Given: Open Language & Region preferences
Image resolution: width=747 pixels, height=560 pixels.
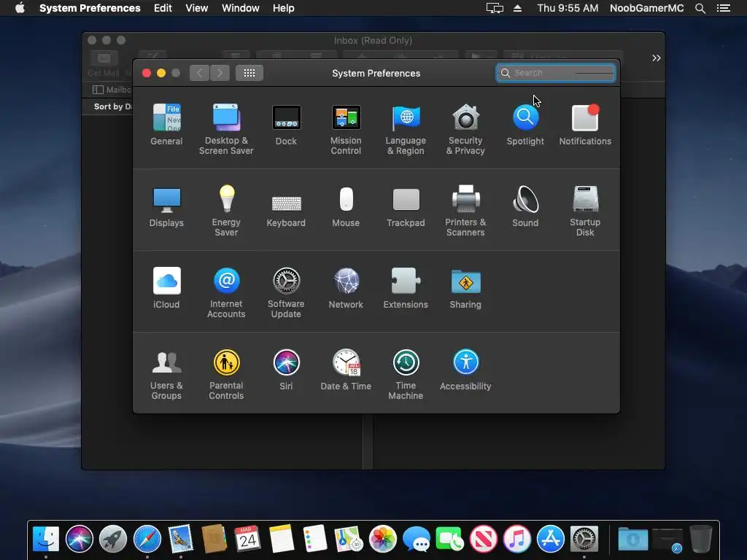Looking at the screenshot, I should pyautogui.click(x=406, y=129).
